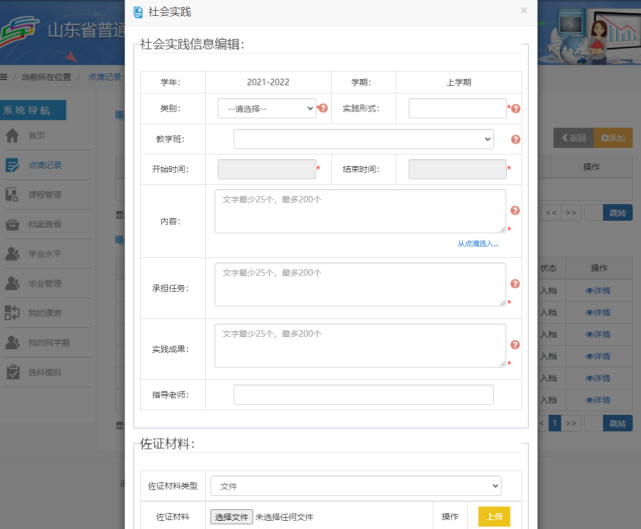
Task: Click the 选择文件 button
Action: 231,517
